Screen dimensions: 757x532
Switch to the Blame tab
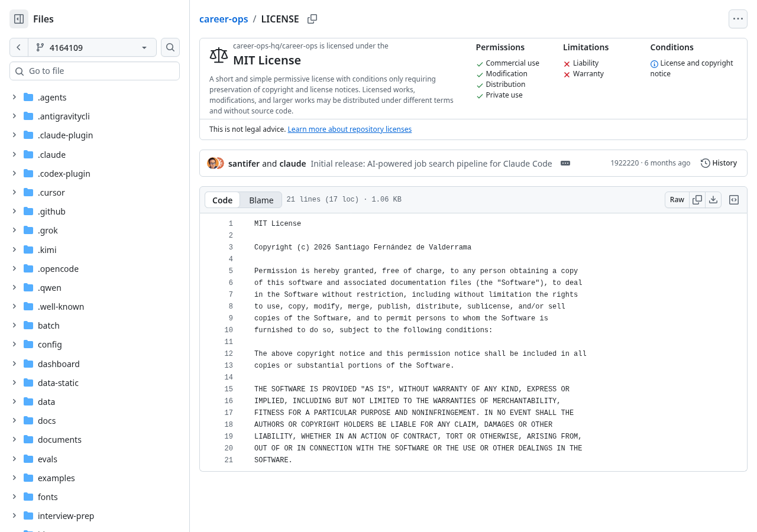261,200
